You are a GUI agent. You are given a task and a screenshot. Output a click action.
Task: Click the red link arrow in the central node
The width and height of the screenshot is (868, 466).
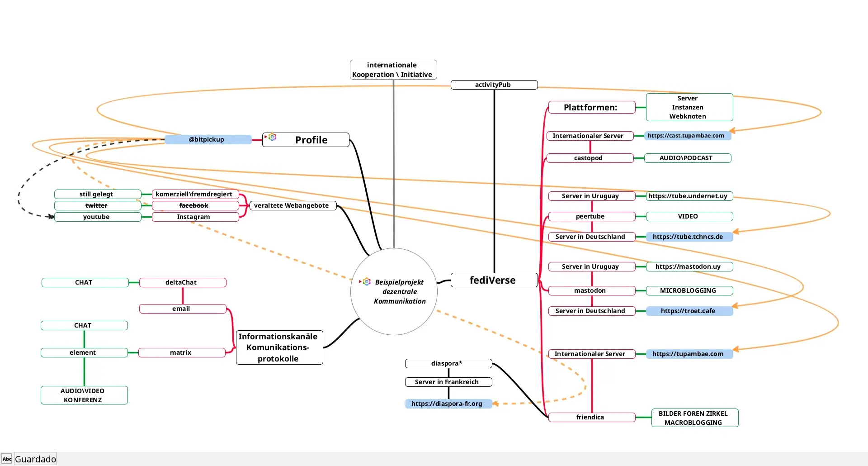point(360,281)
